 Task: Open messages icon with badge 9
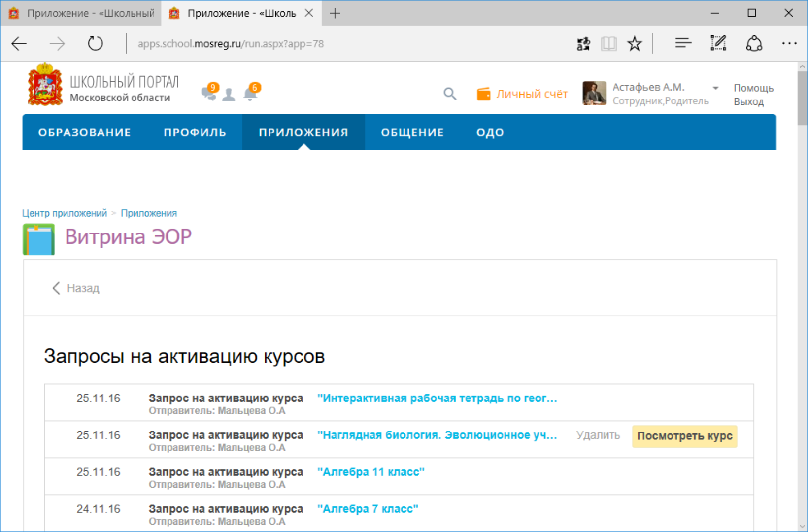[x=209, y=93]
